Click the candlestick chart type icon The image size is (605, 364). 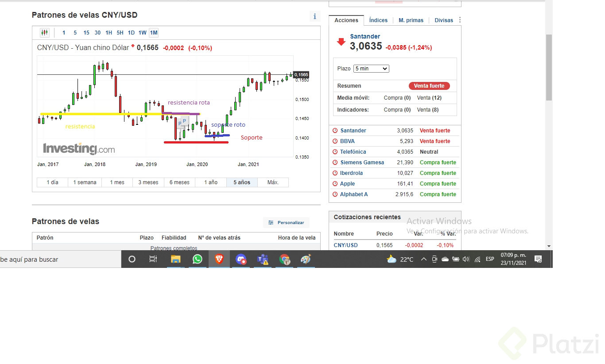click(x=44, y=32)
